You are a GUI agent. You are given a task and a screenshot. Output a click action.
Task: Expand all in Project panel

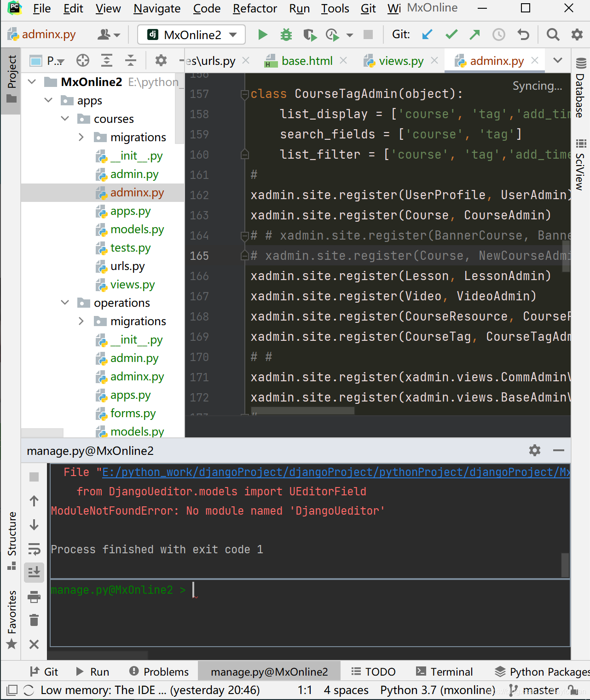point(107,60)
